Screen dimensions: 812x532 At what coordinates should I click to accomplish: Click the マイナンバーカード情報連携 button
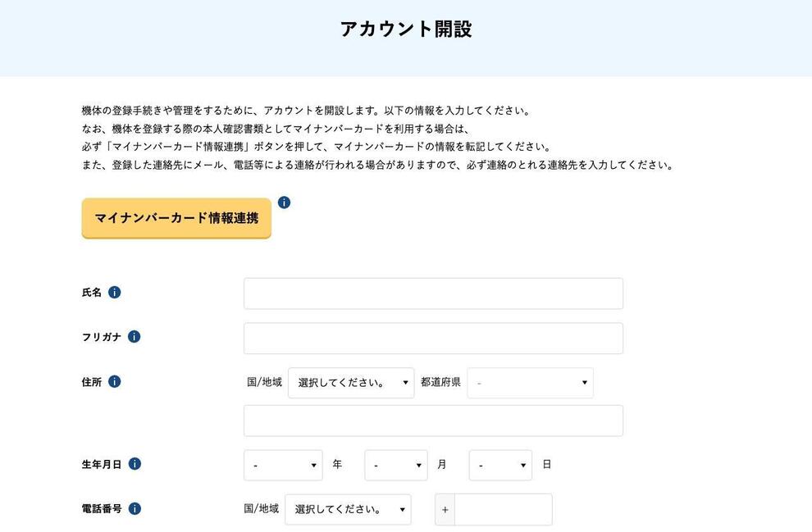(x=176, y=218)
